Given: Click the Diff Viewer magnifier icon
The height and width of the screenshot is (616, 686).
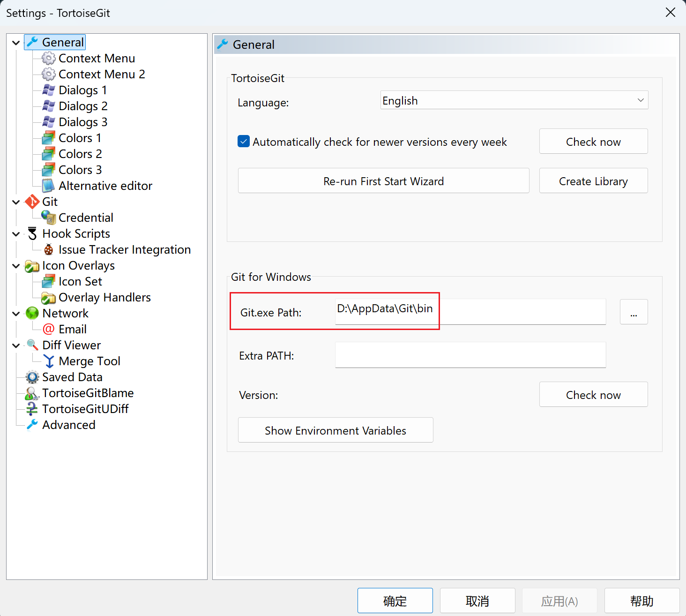Looking at the screenshot, I should click(x=32, y=345).
